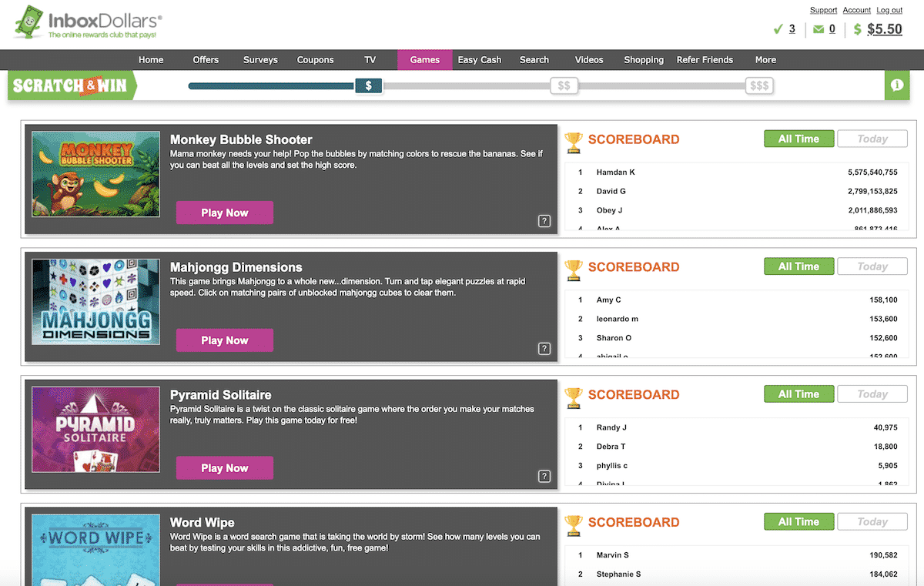Screen dimensions: 924x586
Task: Open the green info icon on the Scratch & Win bar
Action: click(897, 85)
